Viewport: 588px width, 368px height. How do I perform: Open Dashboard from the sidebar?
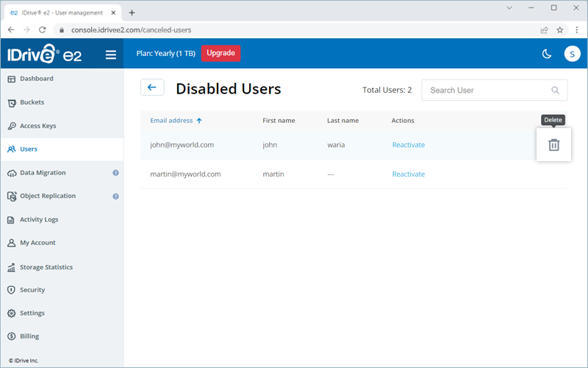coord(36,79)
